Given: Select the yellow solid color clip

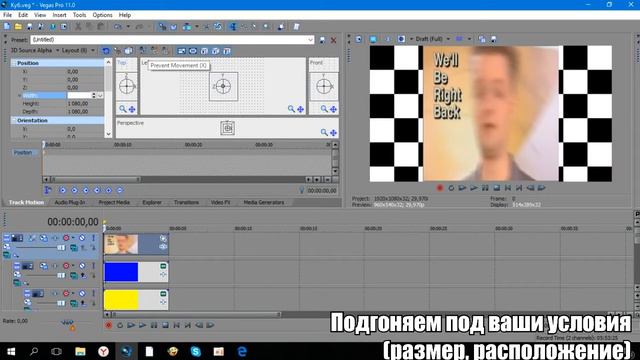Looking at the screenshot, I should (x=136, y=300).
